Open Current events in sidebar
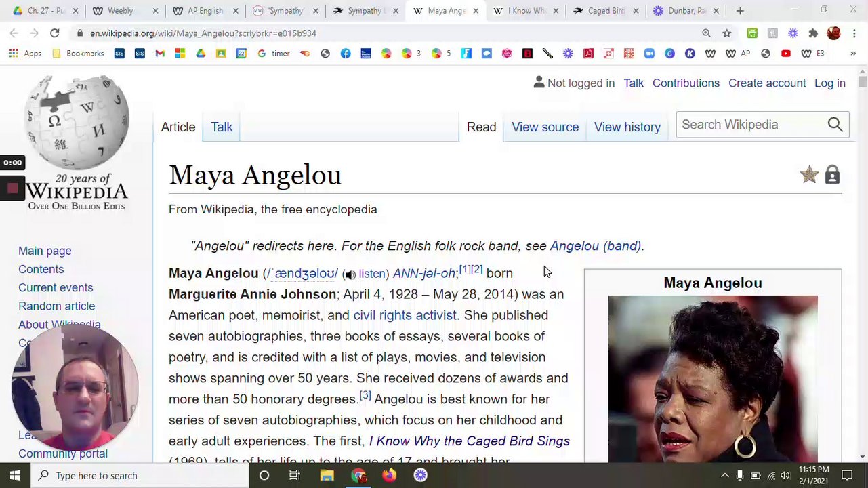This screenshot has width=868, height=488. coord(56,288)
